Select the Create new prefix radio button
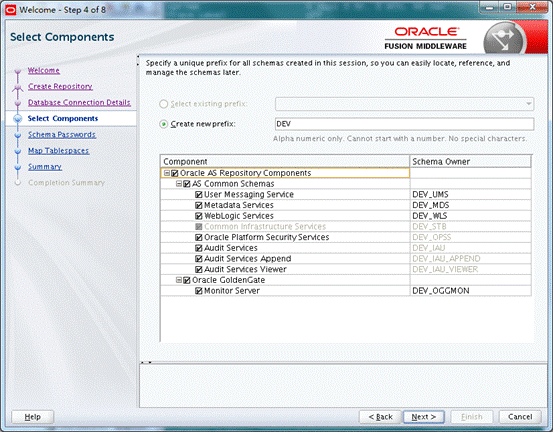553x432 pixels. point(164,124)
